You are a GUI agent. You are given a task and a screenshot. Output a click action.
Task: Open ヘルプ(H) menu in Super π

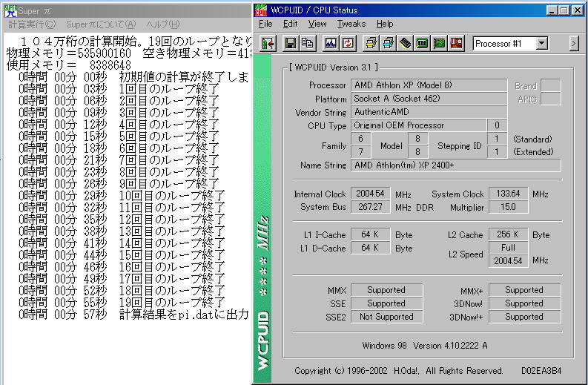pyautogui.click(x=162, y=24)
